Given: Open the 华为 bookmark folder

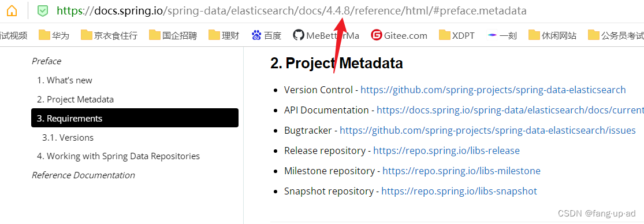Looking at the screenshot, I should [x=54, y=35].
